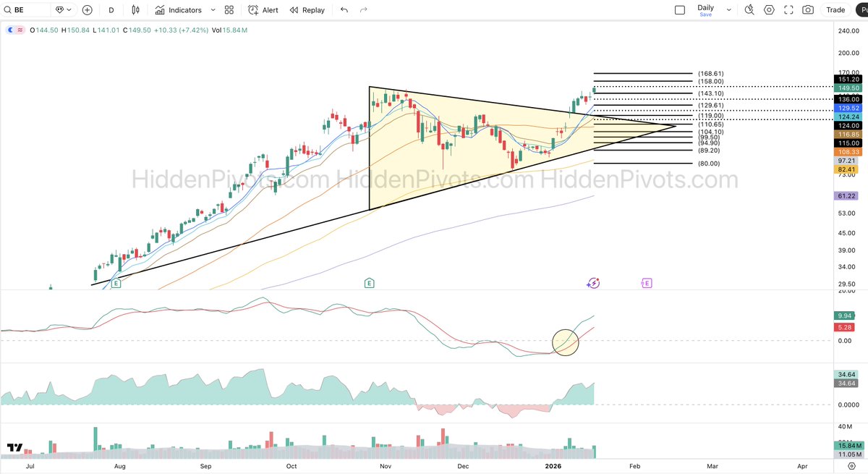
Task: Click the add symbol plus icon
Action: tap(88, 10)
